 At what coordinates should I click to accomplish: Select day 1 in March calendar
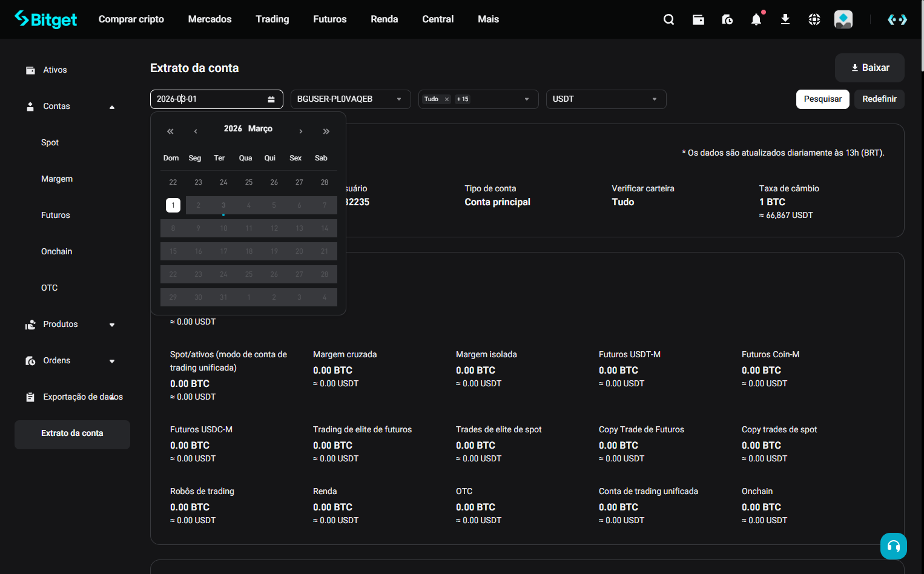coord(173,205)
